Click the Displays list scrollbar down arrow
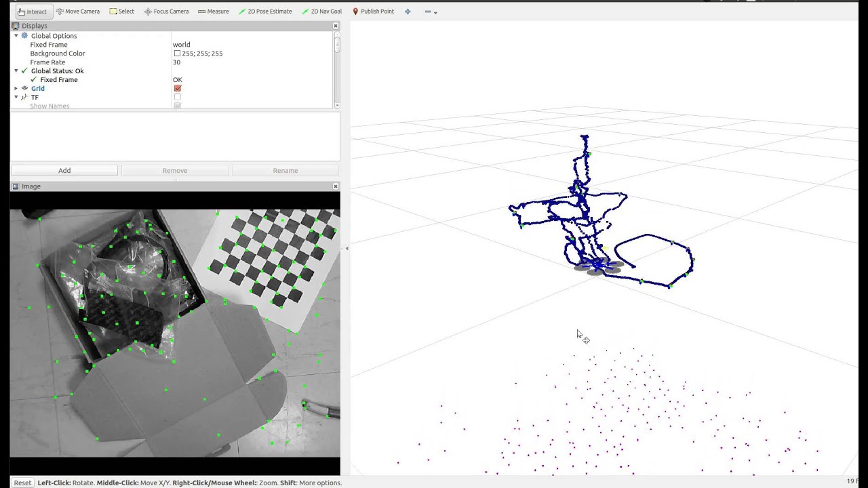 pos(337,106)
